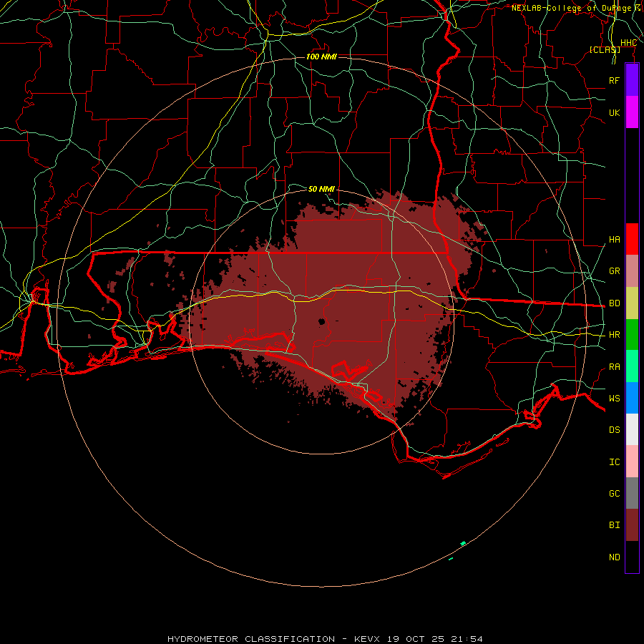This screenshot has height=644, width=644.
Task: Click the WS legend label
Action: [614, 399]
